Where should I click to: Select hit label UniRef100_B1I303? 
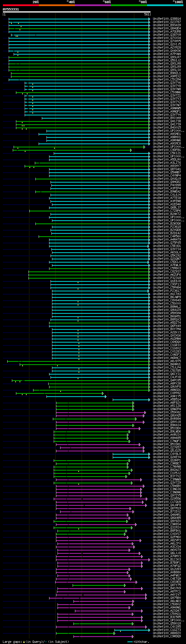tap(167, 560)
